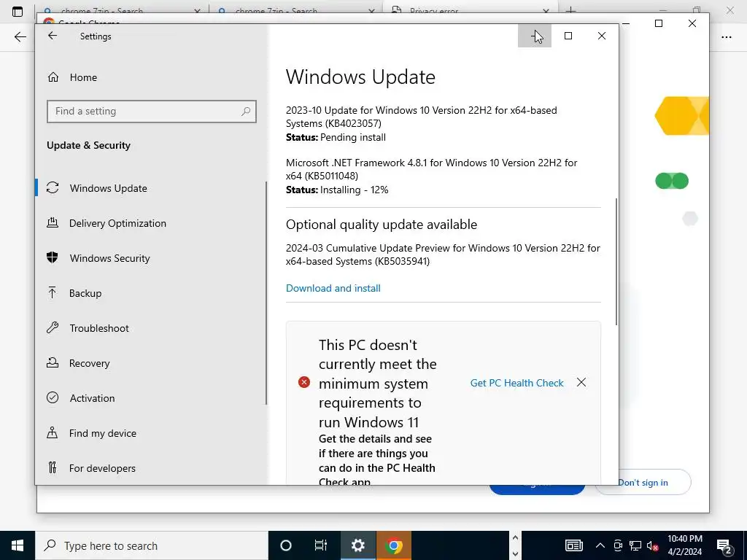
Task: Click the Settings content vertical scrollbar
Action: tap(616, 262)
